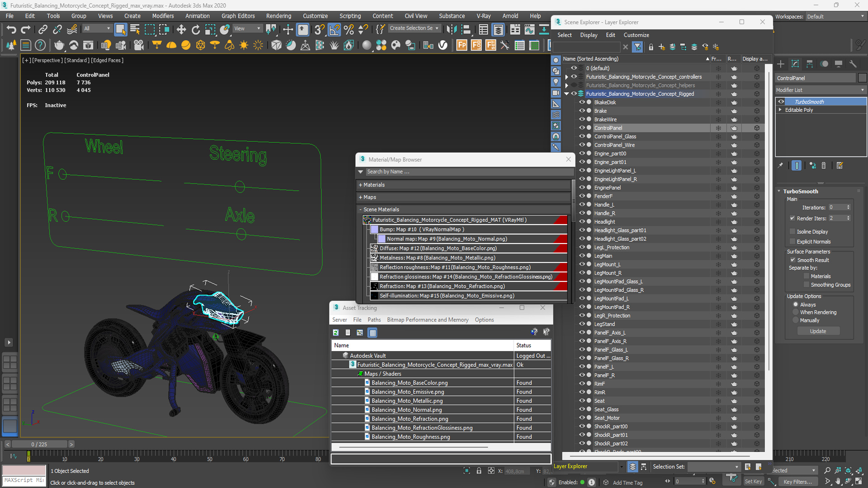This screenshot has height=488, width=868.
Task: Open the Rendering menu
Action: point(278,16)
